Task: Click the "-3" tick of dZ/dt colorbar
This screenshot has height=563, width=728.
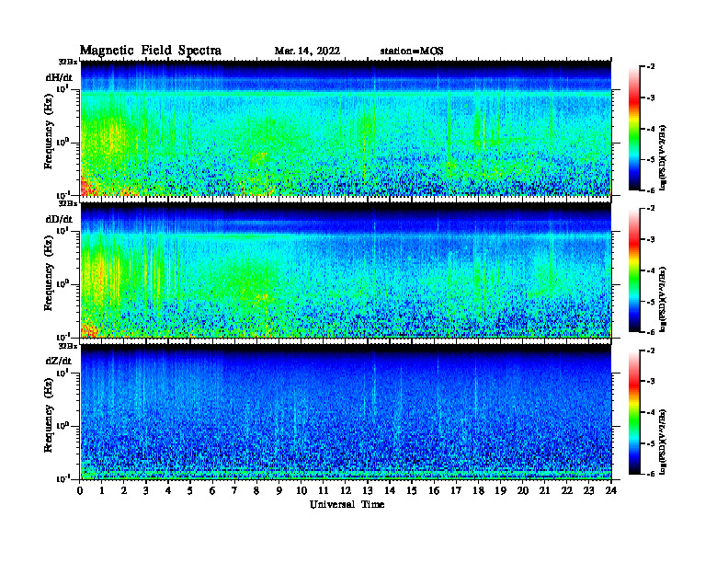Action: [x=651, y=382]
